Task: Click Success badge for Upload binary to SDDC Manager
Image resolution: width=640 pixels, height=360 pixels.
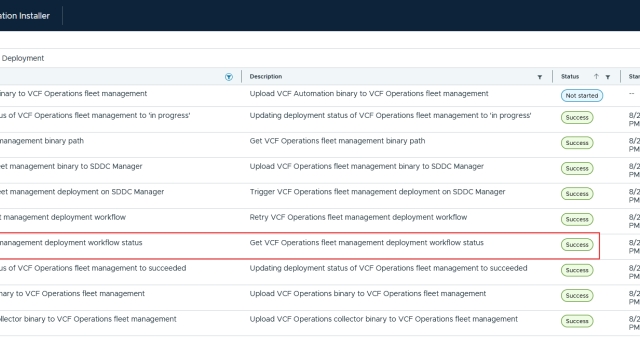Action: pyautogui.click(x=577, y=168)
